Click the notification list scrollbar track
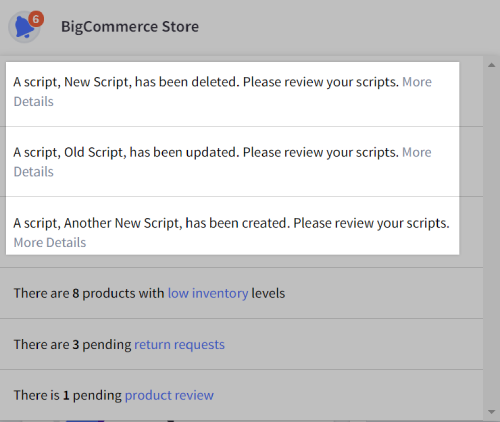 (491, 238)
